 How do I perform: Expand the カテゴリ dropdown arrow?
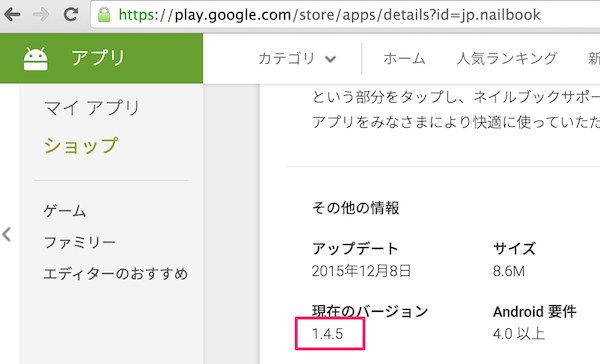(330, 59)
